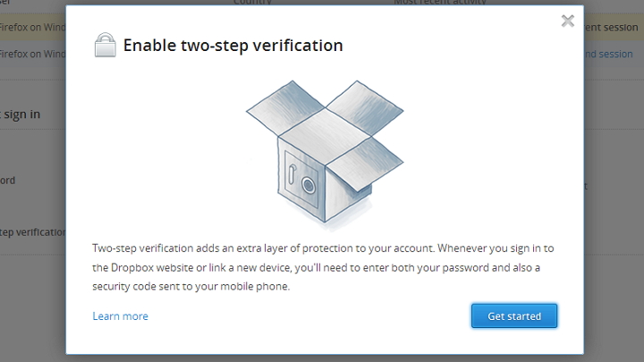Click the two-step verification label behind the dialog

pyautogui.click(x=33, y=232)
